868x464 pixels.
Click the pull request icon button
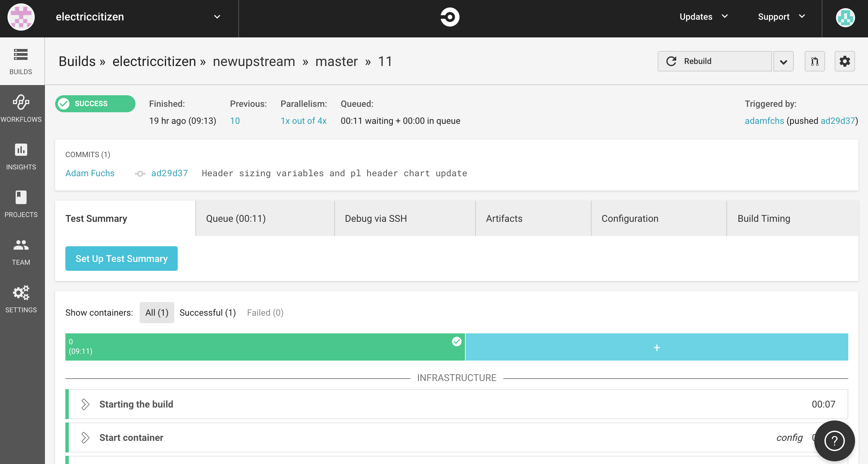coord(815,61)
